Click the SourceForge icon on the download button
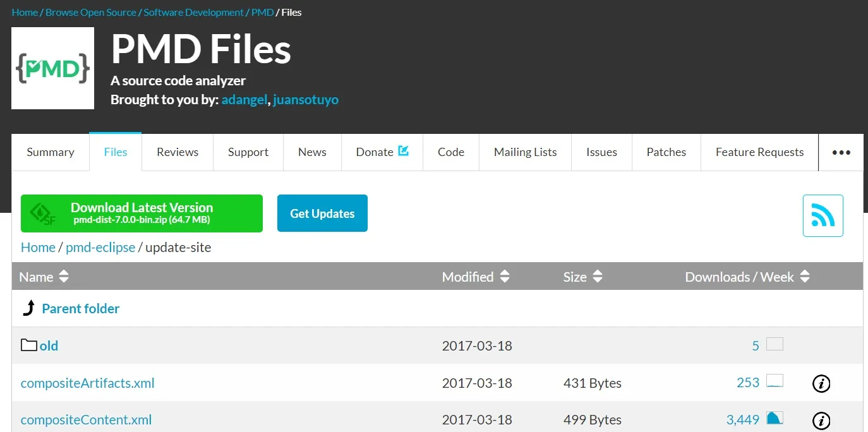 coord(42,213)
